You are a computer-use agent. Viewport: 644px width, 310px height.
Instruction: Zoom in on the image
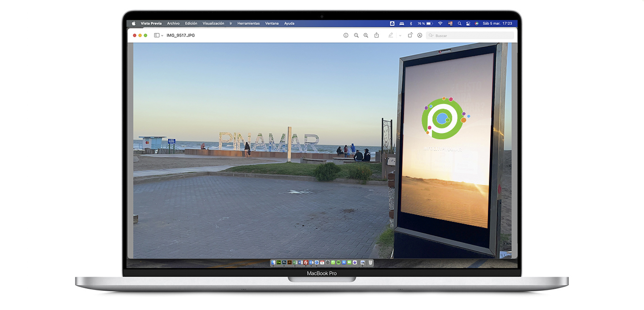pos(366,35)
